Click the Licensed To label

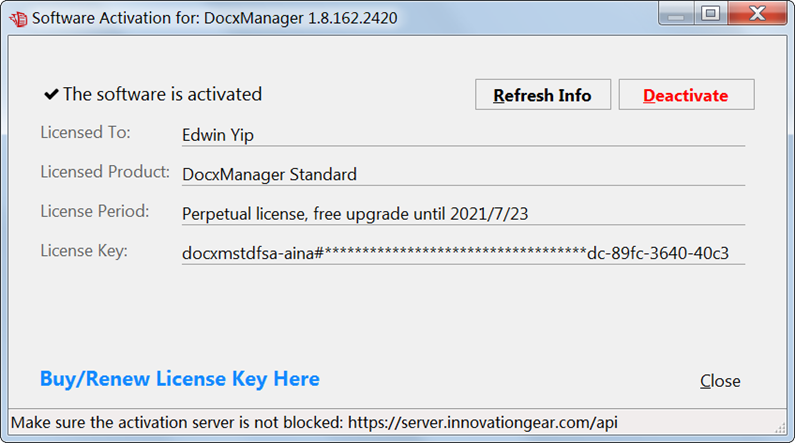(x=85, y=132)
